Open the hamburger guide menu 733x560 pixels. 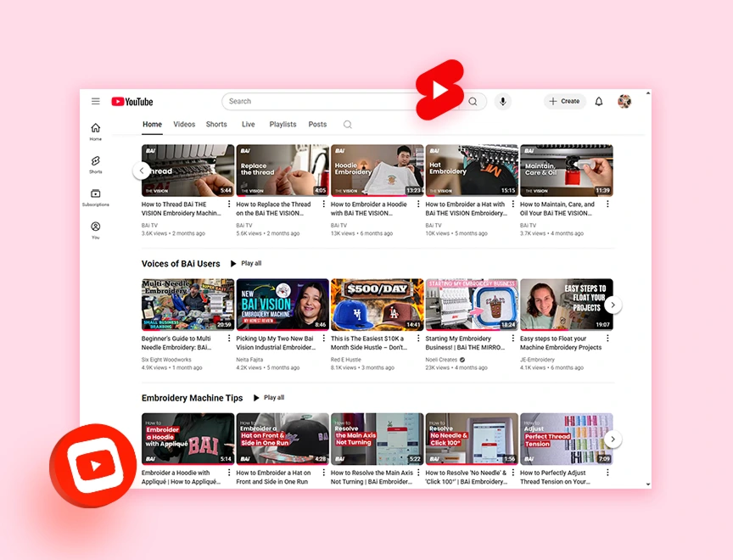point(95,102)
